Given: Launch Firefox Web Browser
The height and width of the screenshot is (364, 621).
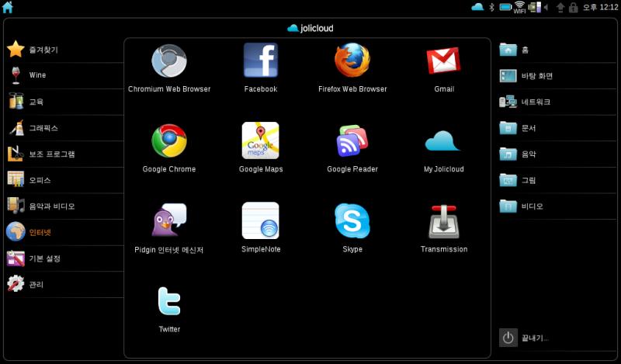Looking at the screenshot, I should pyautogui.click(x=352, y=61).
